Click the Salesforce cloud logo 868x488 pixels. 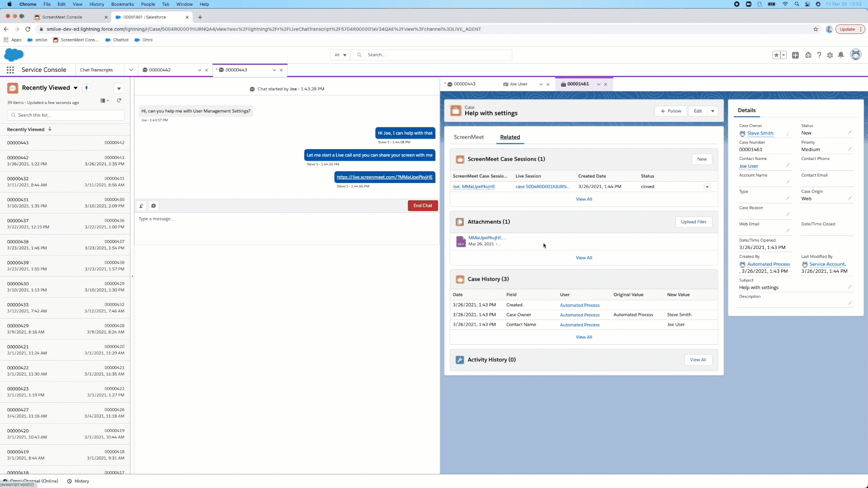tap(14, 55)
